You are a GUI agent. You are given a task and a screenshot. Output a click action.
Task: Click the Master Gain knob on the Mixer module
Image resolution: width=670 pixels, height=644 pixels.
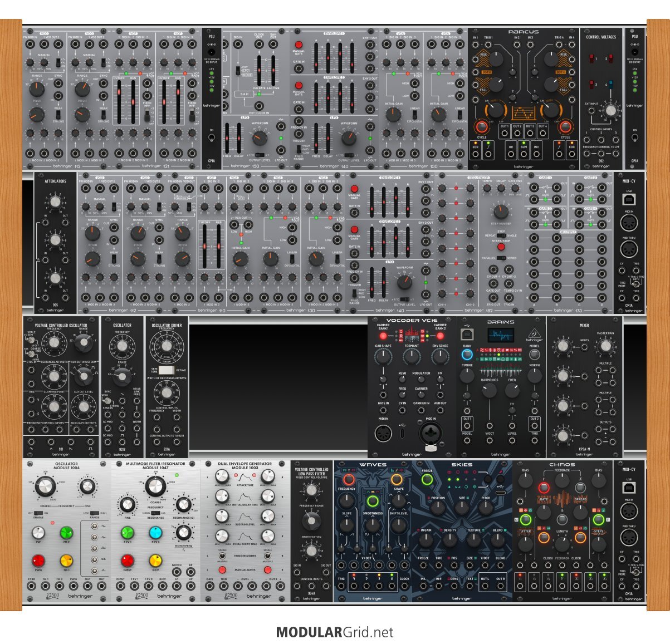click(x=605, y=346)
